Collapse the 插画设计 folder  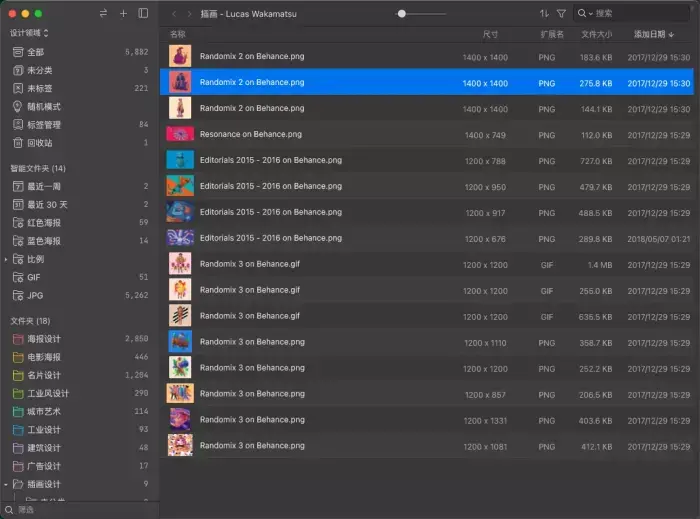click(6, 484)
